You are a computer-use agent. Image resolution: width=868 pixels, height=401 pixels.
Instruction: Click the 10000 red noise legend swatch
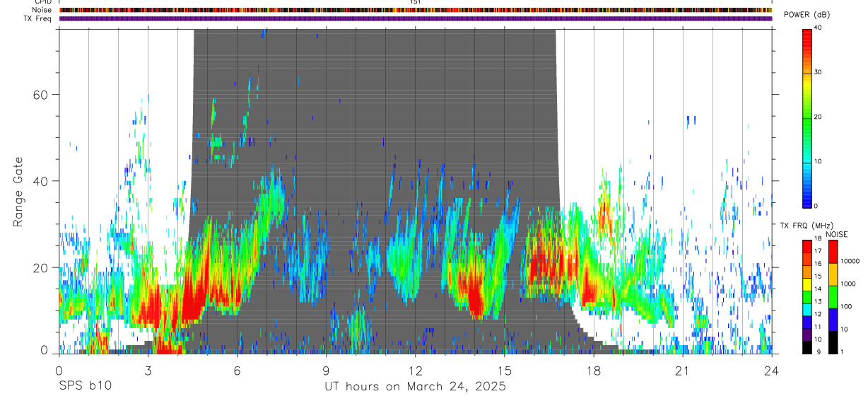click(x=833, y=252)
